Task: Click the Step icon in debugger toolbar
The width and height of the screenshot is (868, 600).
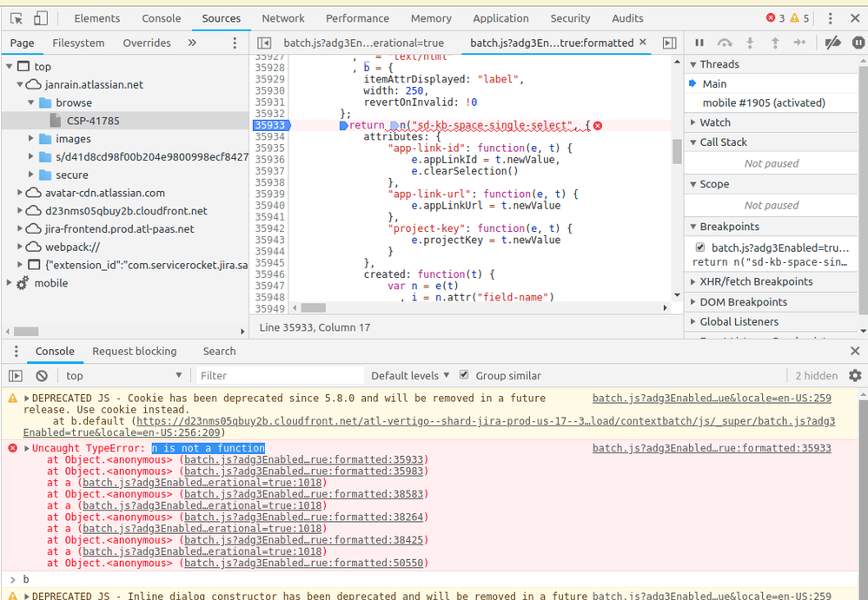Action: tap(799, 43)
